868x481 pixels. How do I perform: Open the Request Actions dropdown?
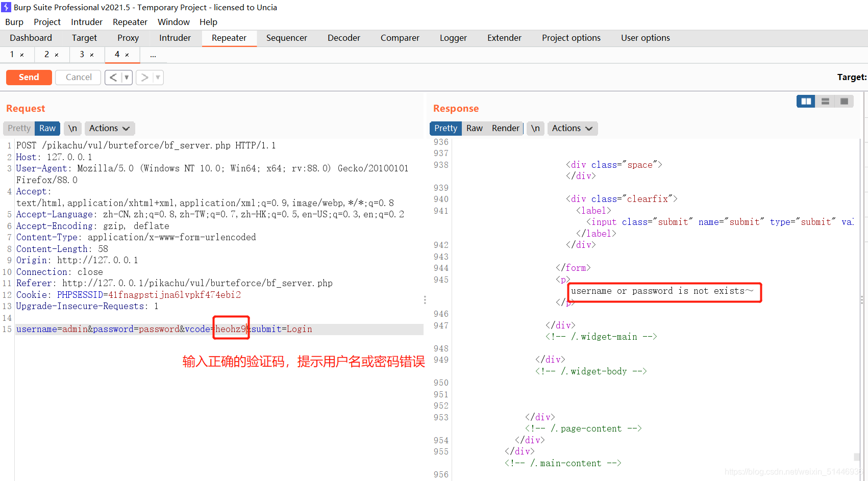point(109,129)
